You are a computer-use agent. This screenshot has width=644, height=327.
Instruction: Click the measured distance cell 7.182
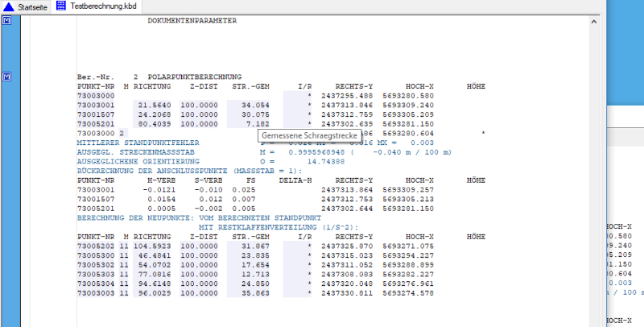257,124
